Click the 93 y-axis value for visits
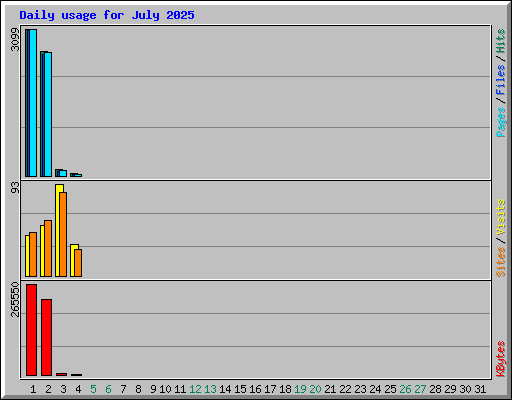Image resolution: width=512 pixels, height=400 pixels. coord(15,188)
